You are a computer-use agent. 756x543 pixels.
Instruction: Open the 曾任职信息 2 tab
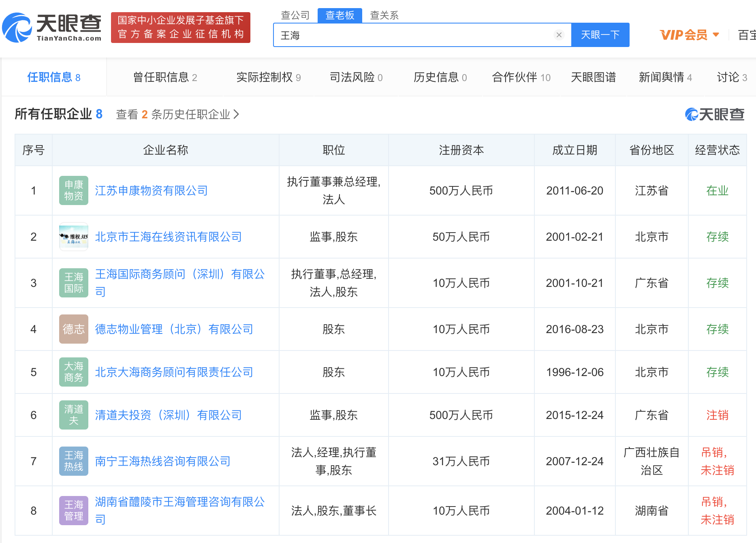[165, 77]
